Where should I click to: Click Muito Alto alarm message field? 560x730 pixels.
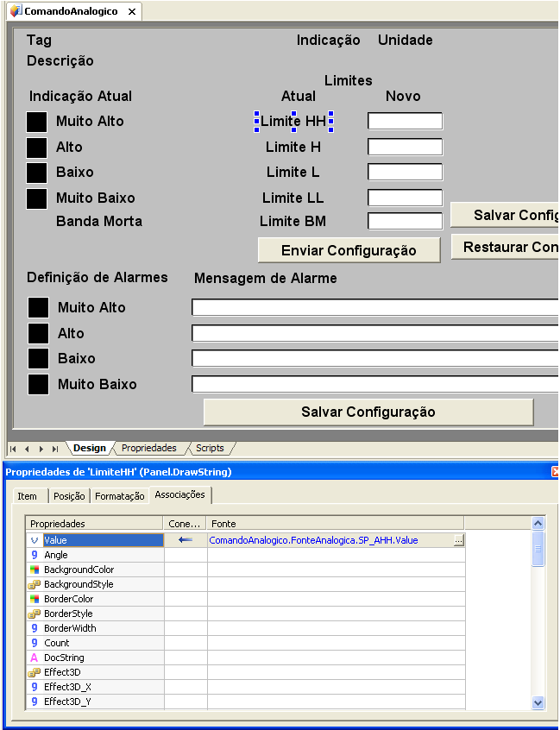pos(375,308)
